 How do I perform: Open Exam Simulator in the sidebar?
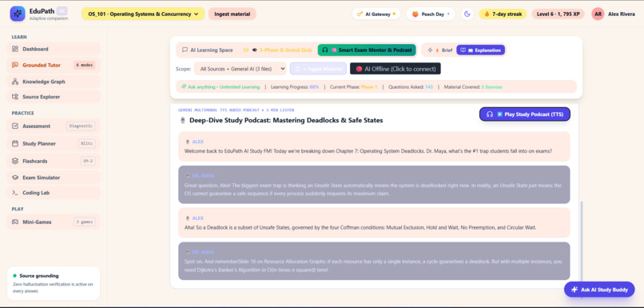pos(54,178)
